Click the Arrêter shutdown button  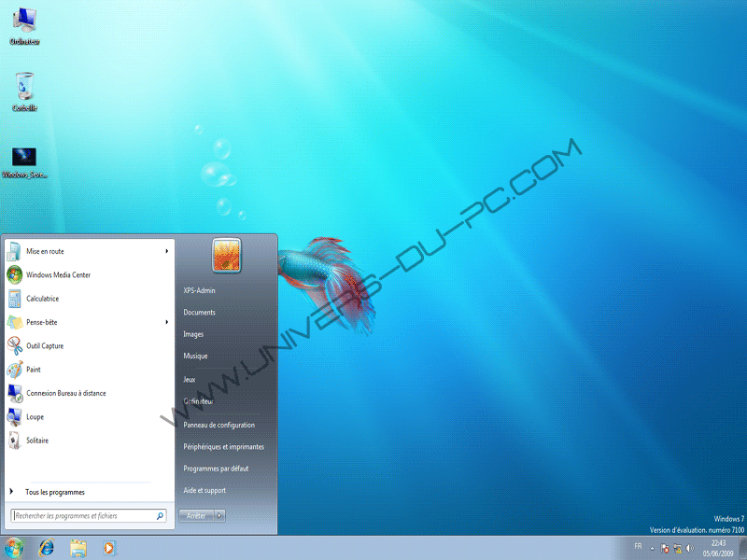[x=196, y=516]
